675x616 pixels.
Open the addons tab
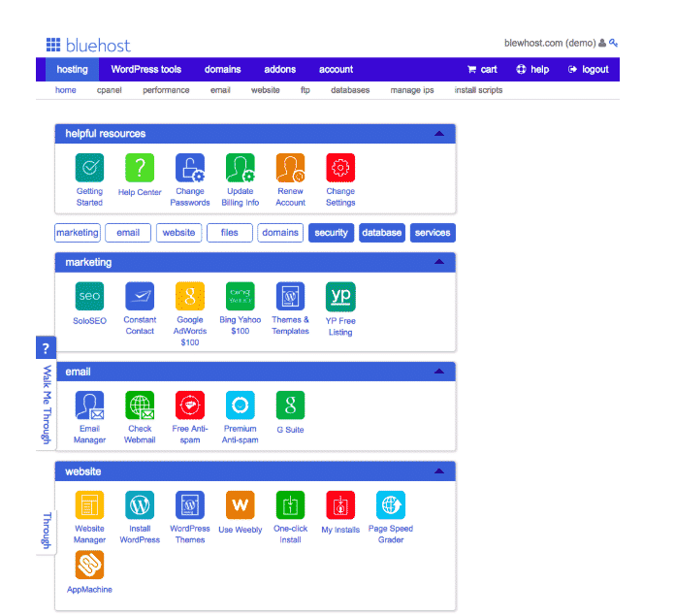click(280, 69)
